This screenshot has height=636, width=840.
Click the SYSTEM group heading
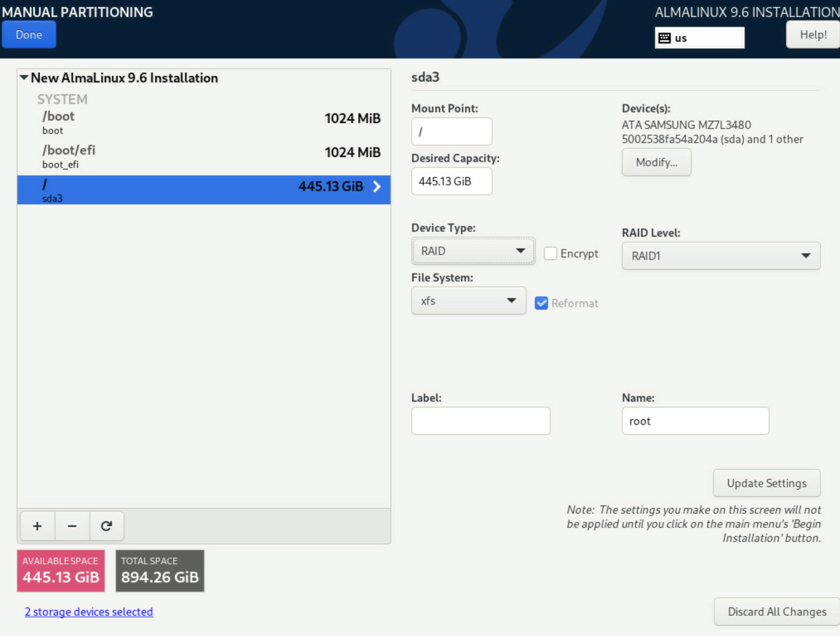[63, 99]
